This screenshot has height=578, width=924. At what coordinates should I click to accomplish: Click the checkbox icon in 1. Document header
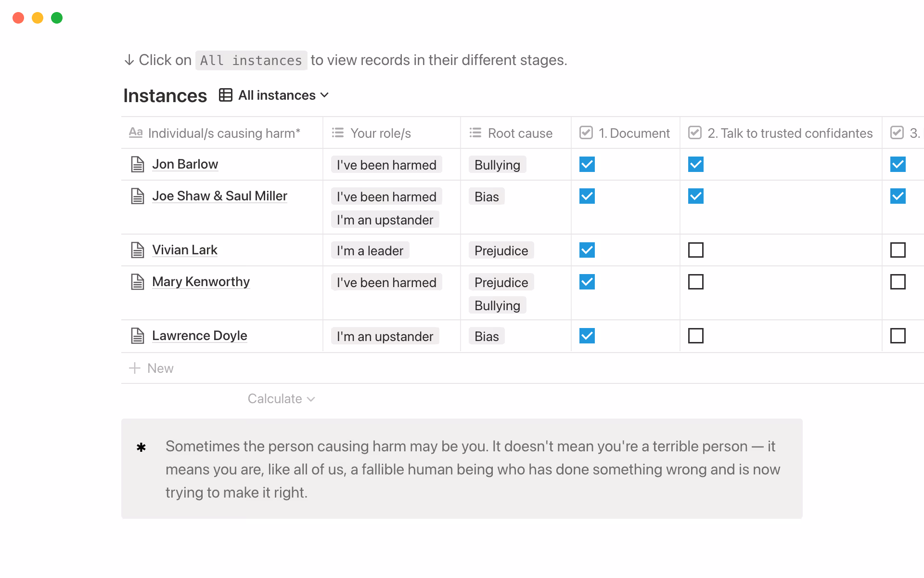pos(586,133)
